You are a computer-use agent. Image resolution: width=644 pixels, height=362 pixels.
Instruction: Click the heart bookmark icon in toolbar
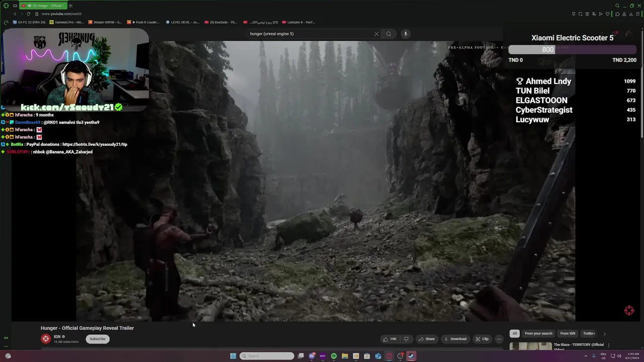pyautogui.click(x=608, y=14)
